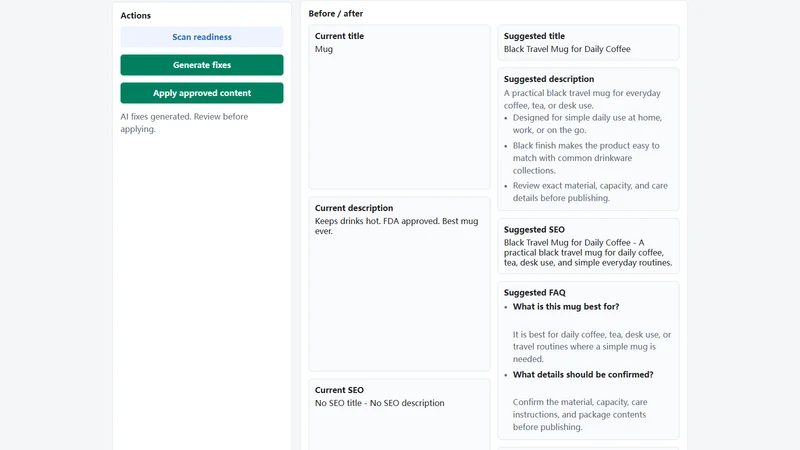Viewport: 800px width, 450px height.
Task: Select the current title value 'Mug'
Action: (323, 49)
